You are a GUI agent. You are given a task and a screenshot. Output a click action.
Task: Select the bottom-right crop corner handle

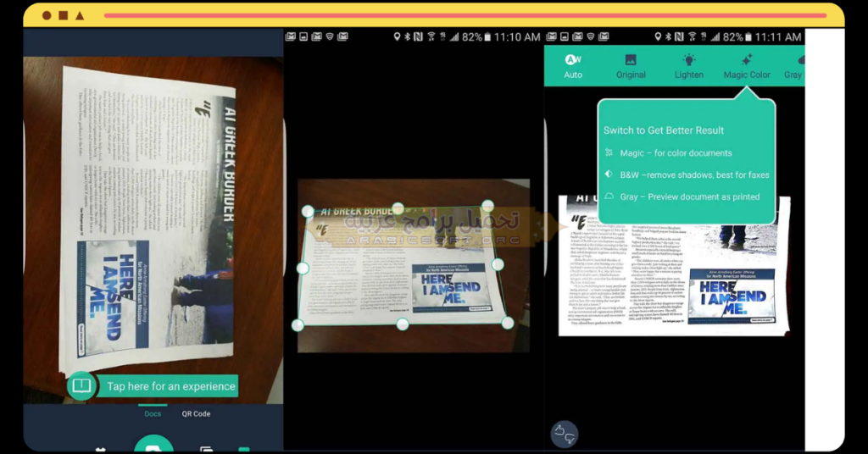pyautogui.click(x=508, y=323)
